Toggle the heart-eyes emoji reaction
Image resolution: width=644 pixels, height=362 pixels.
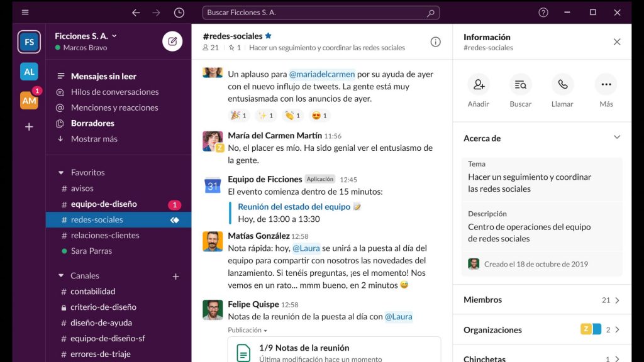tap(319, 115)
